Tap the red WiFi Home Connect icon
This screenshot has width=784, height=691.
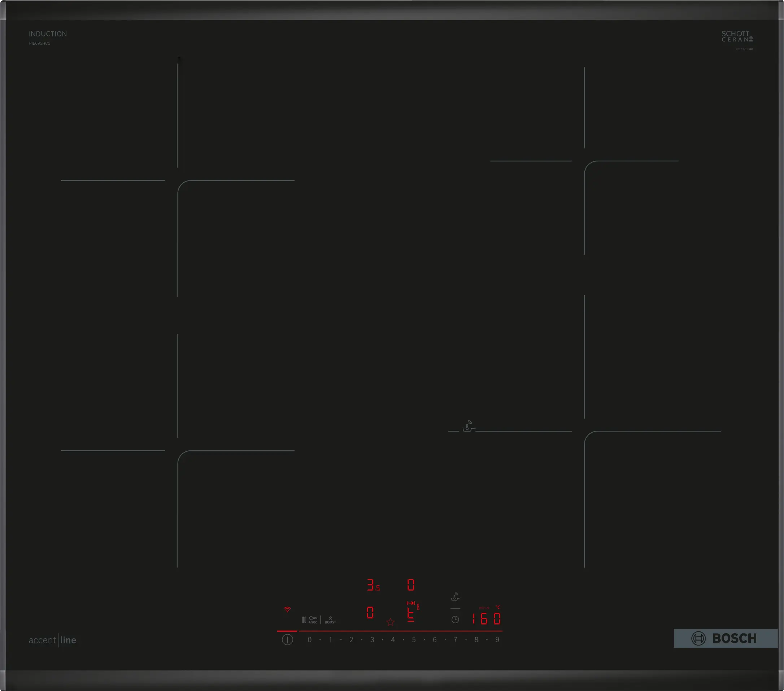pyautogui.click(x=287, y=609)
